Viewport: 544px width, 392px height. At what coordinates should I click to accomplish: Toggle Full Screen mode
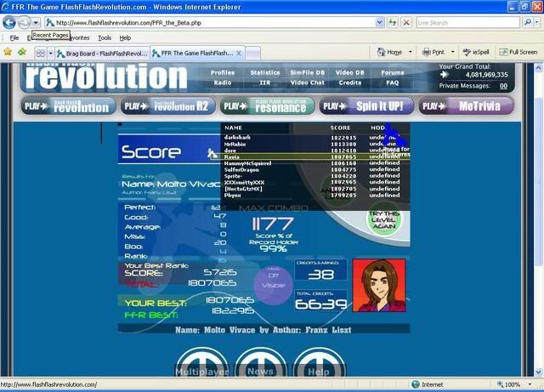518,52
